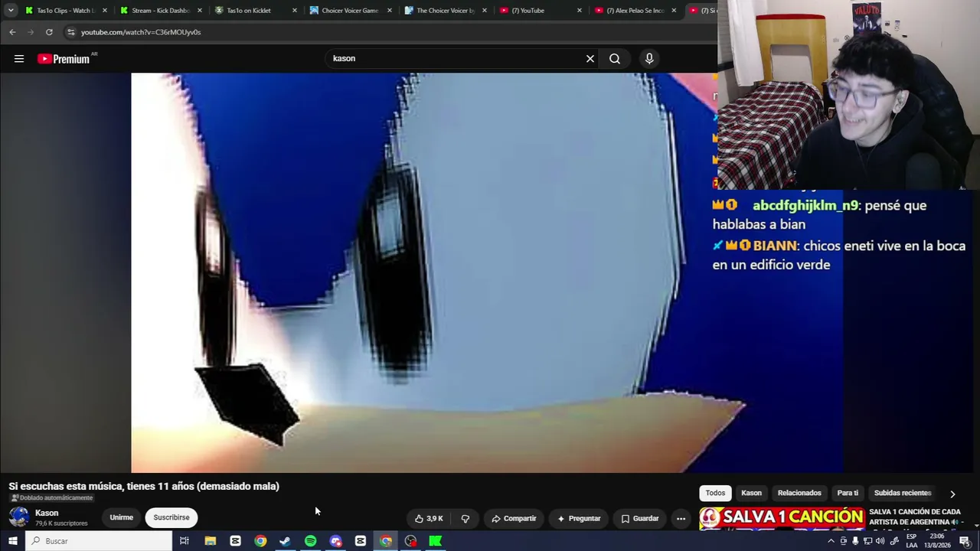Switch to Tas1o on Kicklet tab
The image size is (980, 551).
[x=256, y=11]
